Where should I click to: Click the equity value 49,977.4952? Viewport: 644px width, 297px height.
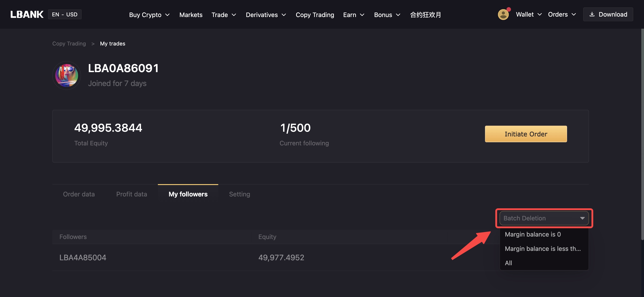[x=281, y=257]
